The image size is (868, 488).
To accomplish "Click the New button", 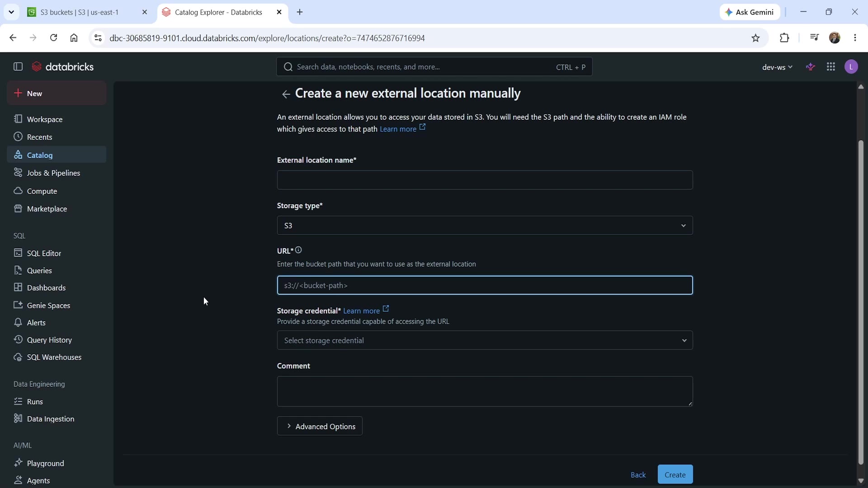I will coord(57,93).
